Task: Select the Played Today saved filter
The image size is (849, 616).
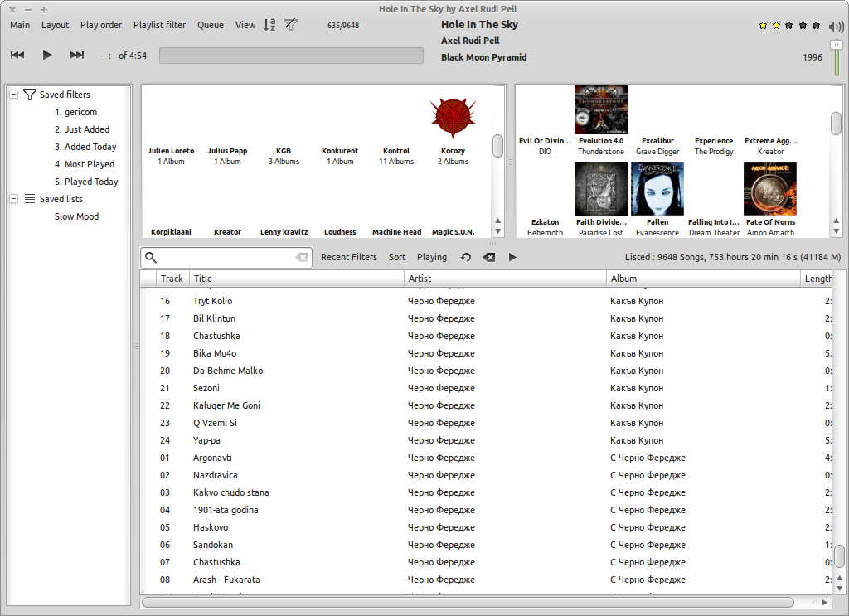Action: pyautogui.click(x=86, y=182)
